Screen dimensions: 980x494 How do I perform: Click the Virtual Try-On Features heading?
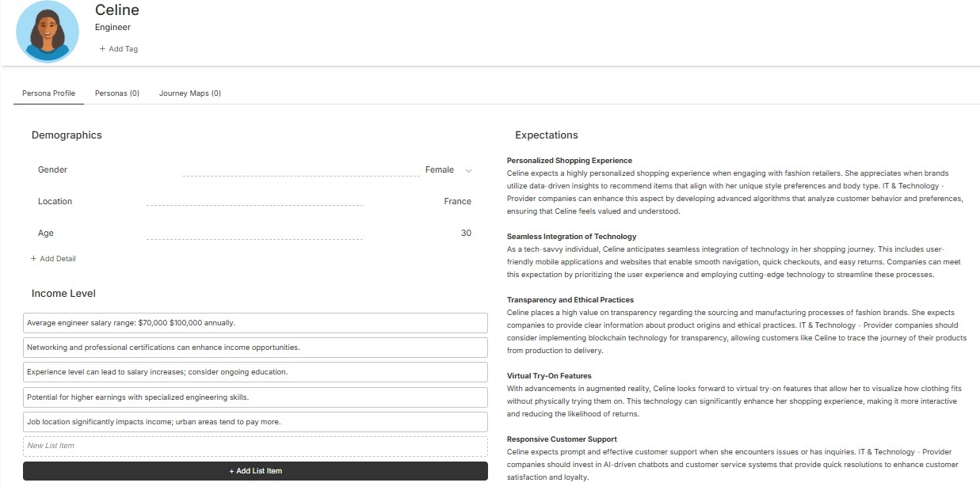(x=549, y=376)
